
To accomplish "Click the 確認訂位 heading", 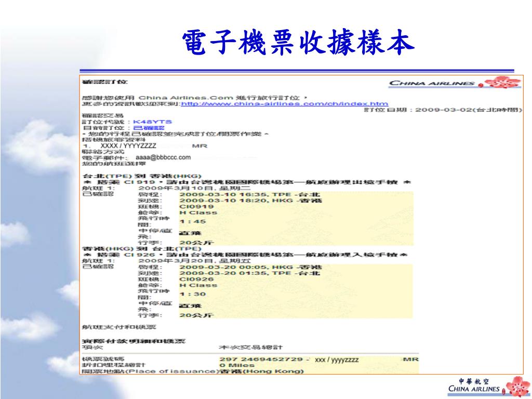I will [x=104, y=82].
